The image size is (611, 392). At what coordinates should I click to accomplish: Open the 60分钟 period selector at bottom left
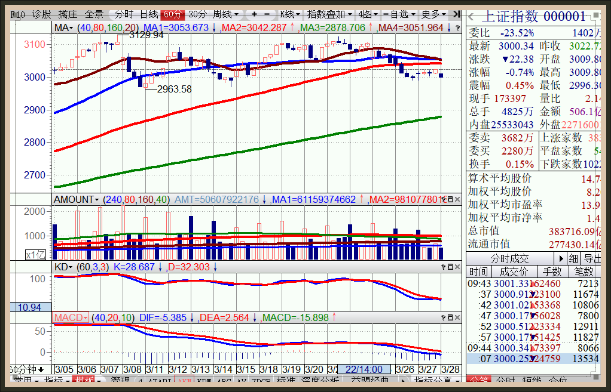click(26, 369)
